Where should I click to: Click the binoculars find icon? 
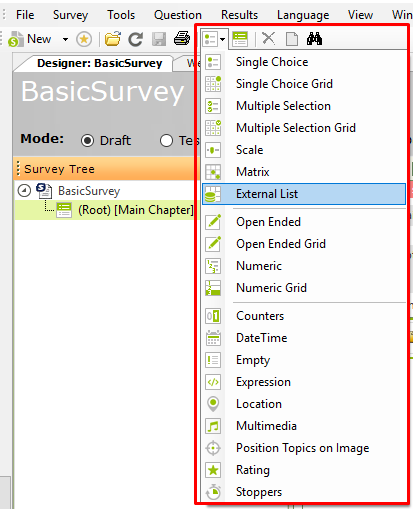point(314,39)
